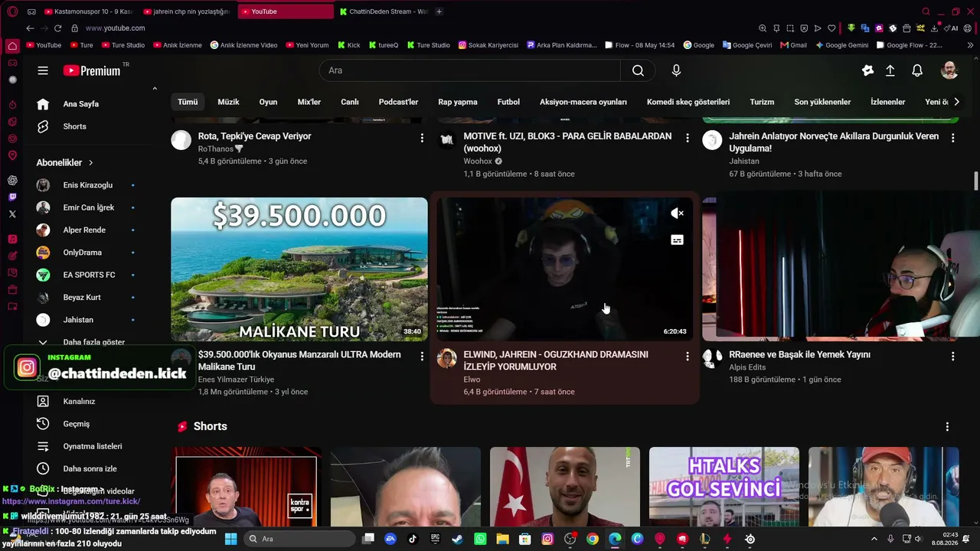Open the Shorts section options menu

[947, 426]
